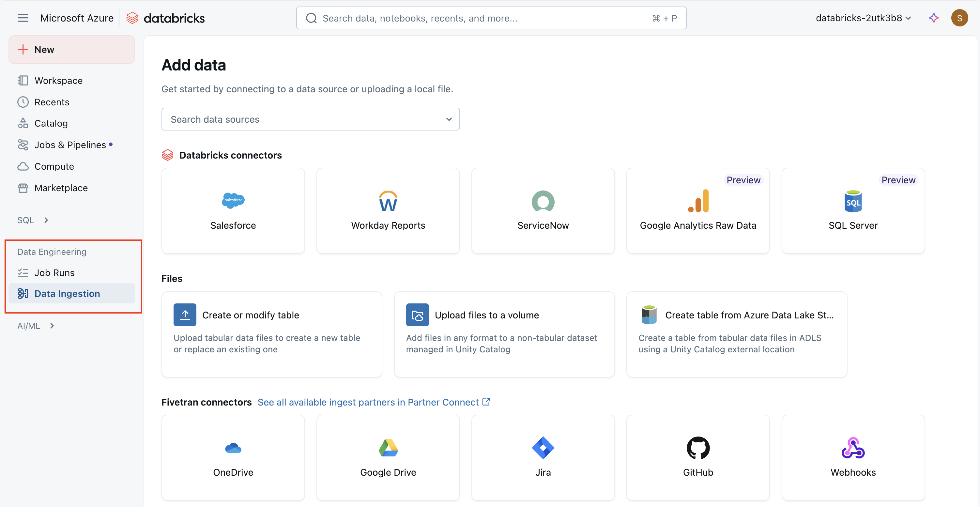Open Partner Connect ingest partners link
The image size is (980, 507).
pyautogui.click(x=373, y=402)
